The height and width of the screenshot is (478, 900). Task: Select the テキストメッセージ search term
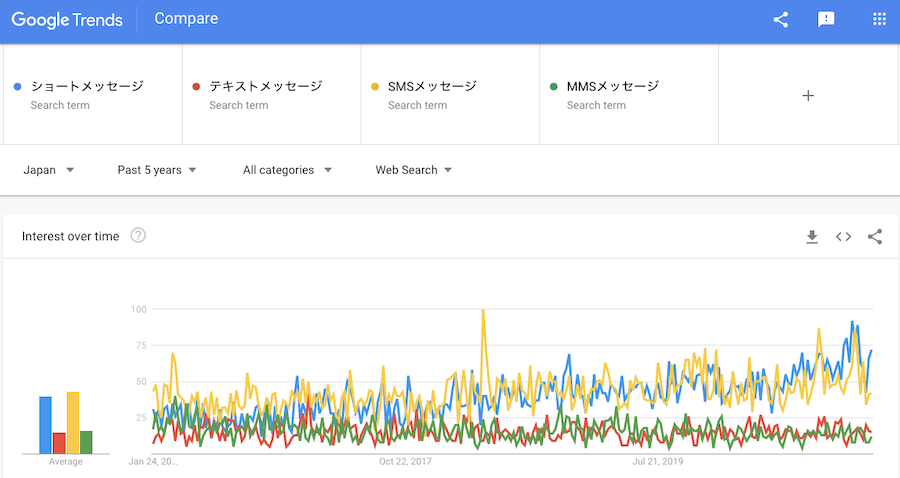[x=266, y=87]
